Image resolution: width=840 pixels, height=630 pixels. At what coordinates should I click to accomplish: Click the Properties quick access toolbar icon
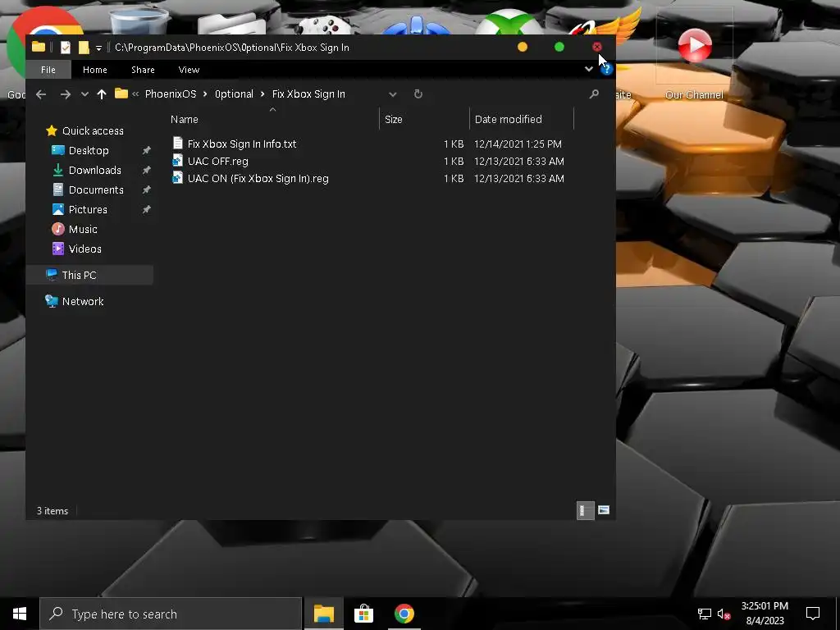66,48
